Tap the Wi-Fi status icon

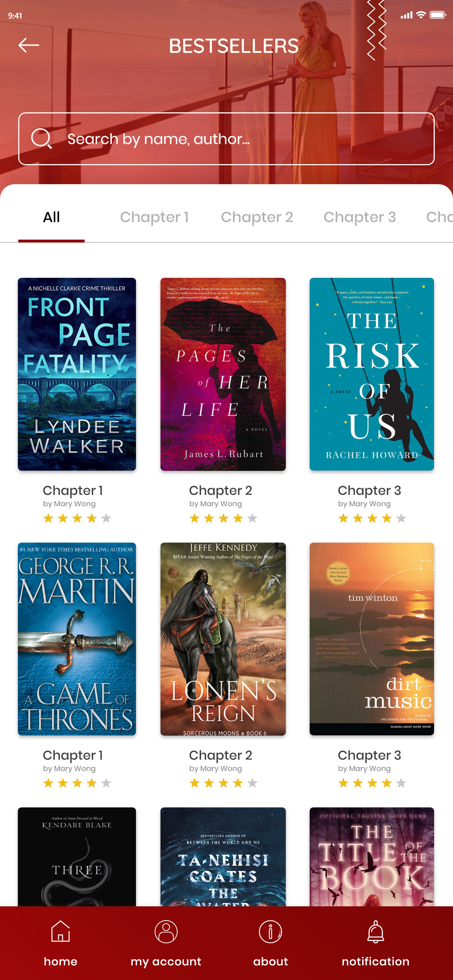(421, 15)
